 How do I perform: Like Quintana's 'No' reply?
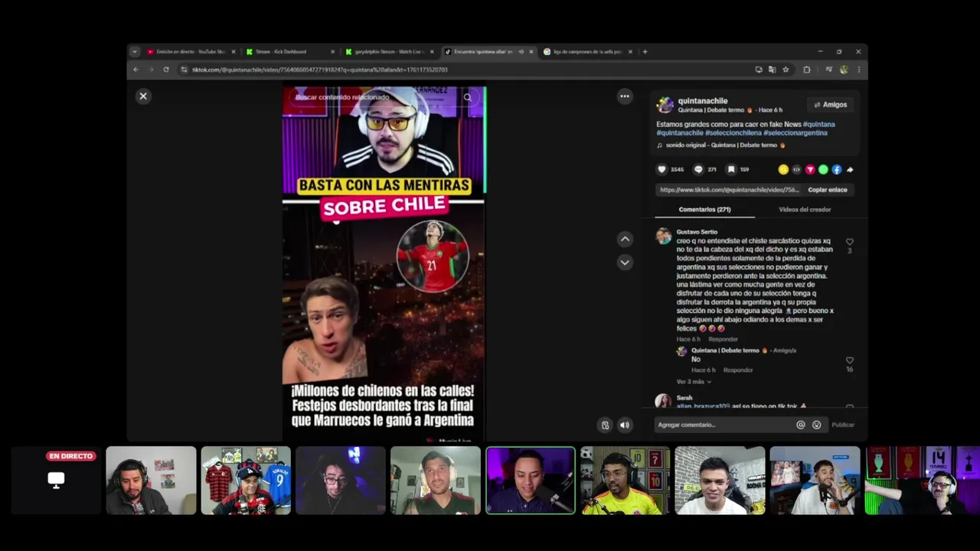(849, 360)
